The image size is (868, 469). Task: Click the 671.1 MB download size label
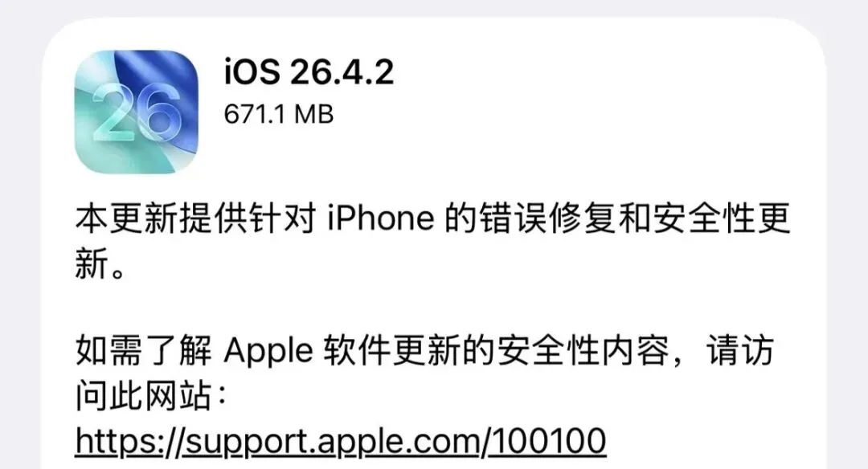(x=278, y=115)
